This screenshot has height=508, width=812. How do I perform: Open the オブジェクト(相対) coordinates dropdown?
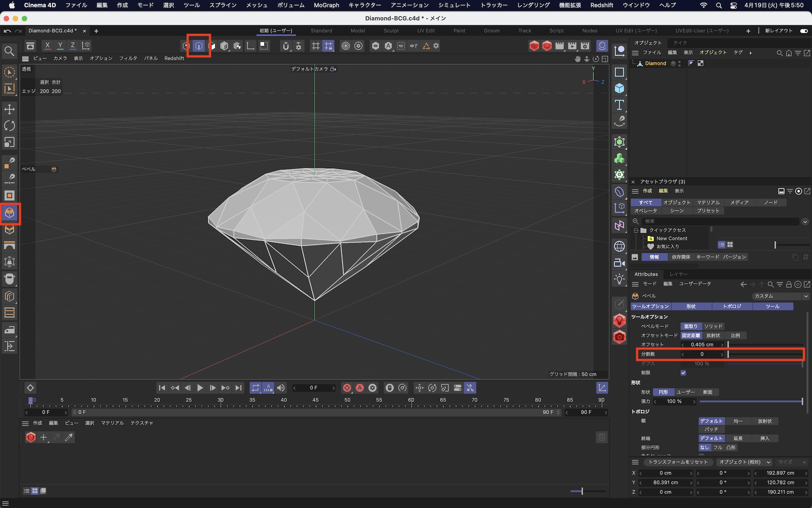click(x=744, y=462)
